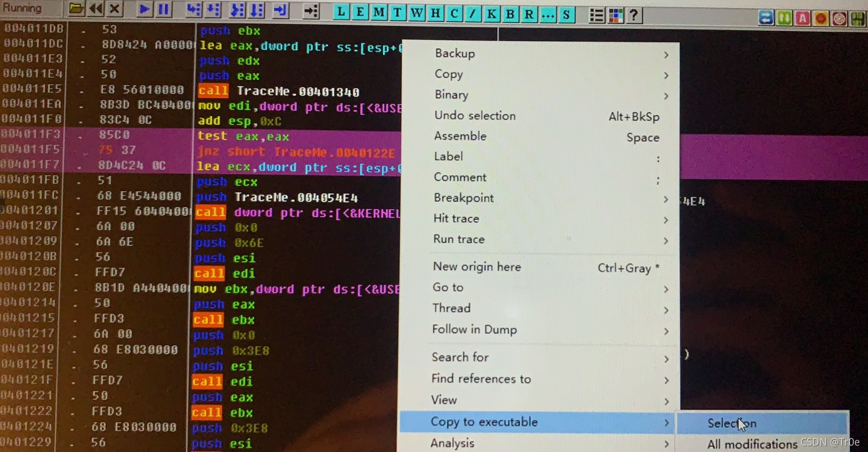
Task: Click the Step into toolbar icon
Action: (x=193, y=10)
